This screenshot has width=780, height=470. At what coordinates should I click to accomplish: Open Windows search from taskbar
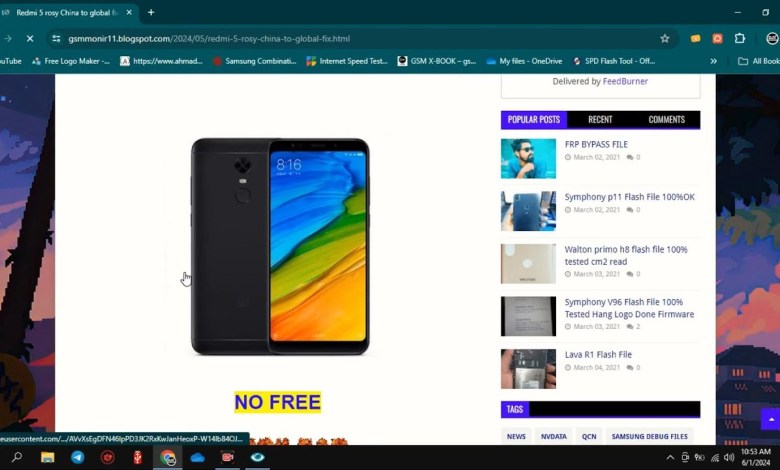pos(17,457)
